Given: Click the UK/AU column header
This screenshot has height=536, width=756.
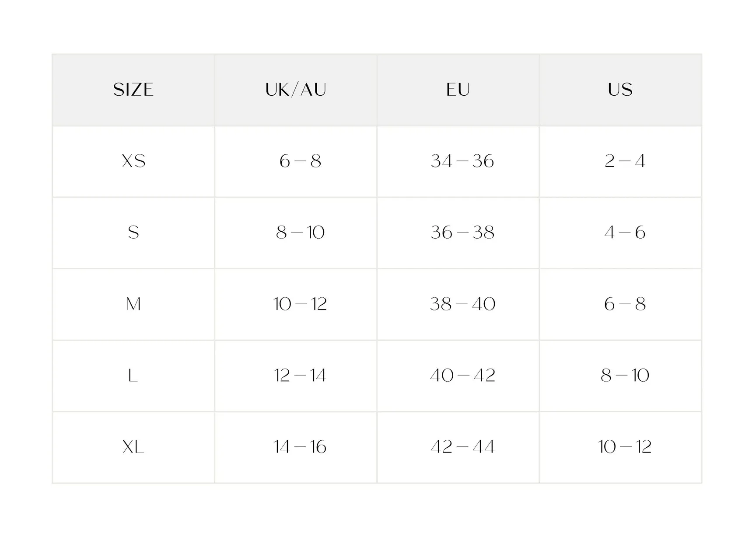Looking at the screenshot, I should (296, 90).
